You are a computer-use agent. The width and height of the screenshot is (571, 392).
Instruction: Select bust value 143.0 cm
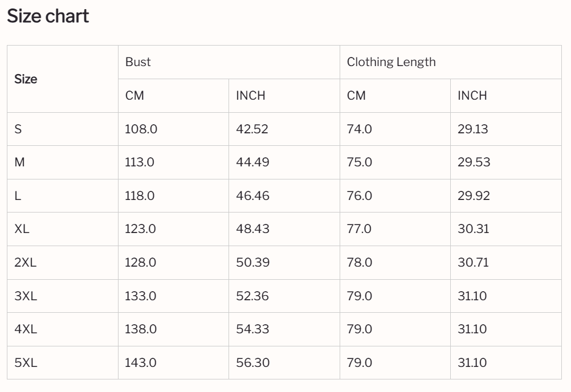(x=141, y=363)
